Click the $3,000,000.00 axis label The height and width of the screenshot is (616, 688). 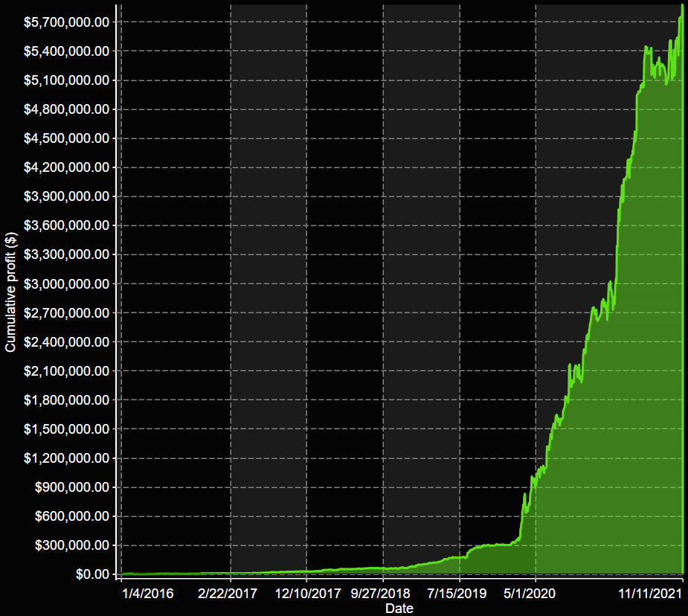tap(66, 283)
